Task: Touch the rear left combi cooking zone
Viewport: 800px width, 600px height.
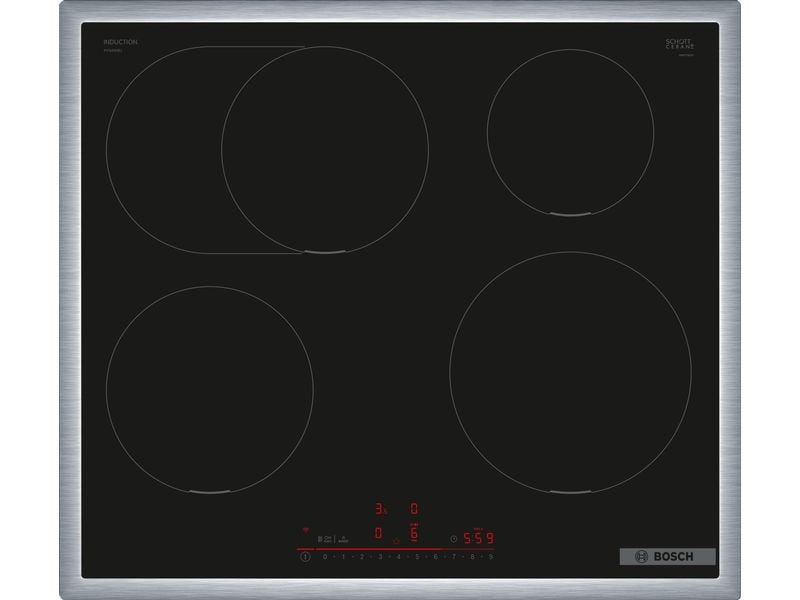Action: point(267,149)
